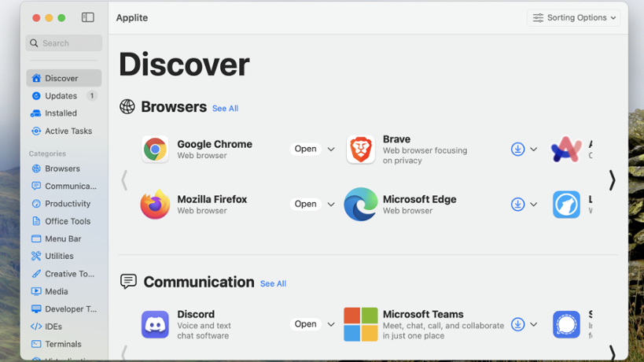Click the Microsoft Teams download icon

[x=517, y=324]
